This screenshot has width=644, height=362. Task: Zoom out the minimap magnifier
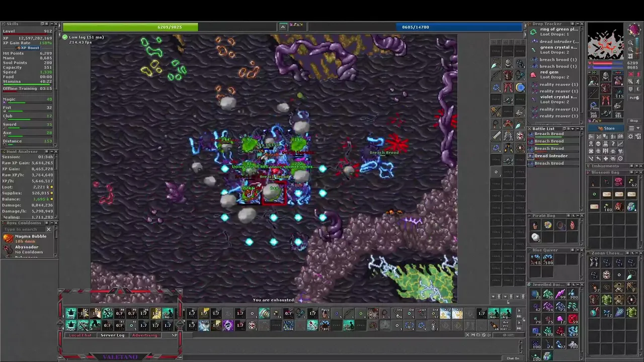[630, 43]
